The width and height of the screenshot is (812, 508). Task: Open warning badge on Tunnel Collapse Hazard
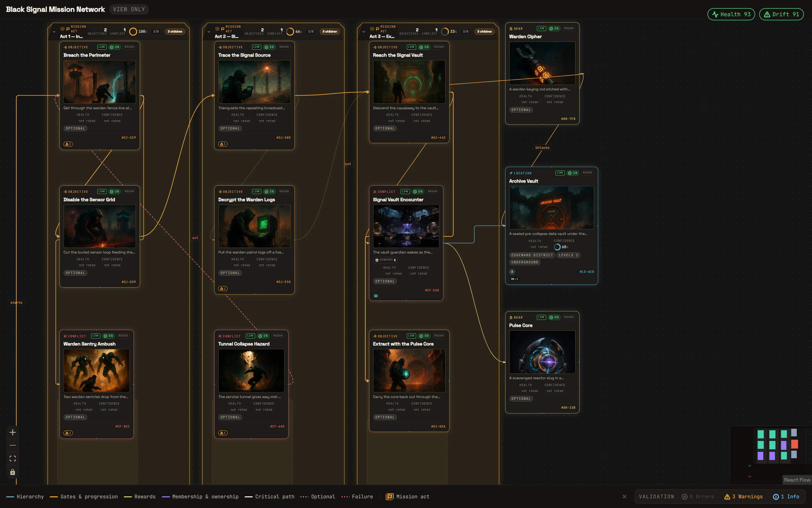tap(223, 433)
